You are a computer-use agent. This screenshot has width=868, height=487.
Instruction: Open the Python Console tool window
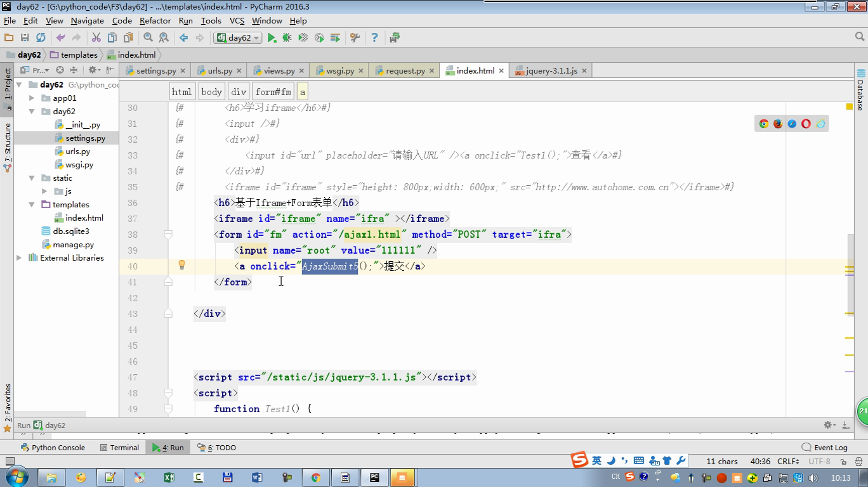pos(53,447)
